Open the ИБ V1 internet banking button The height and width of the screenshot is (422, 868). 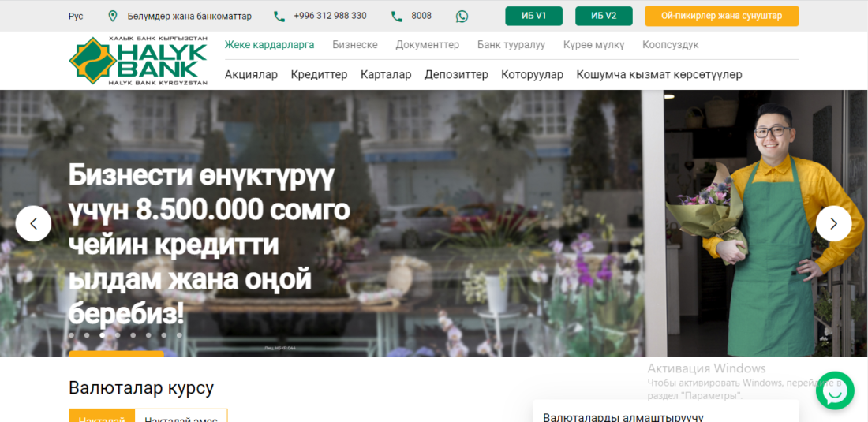pyautogui.click(x=533, y=16)
